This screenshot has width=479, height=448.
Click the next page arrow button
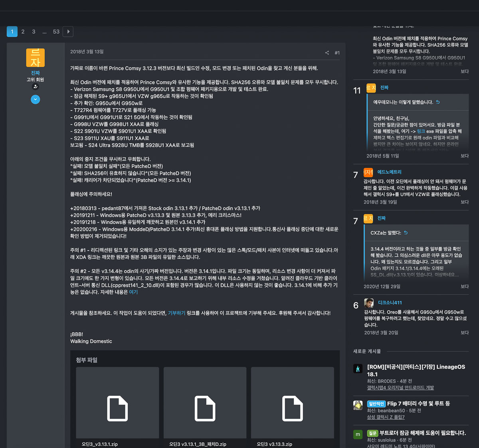pos(68,32)
